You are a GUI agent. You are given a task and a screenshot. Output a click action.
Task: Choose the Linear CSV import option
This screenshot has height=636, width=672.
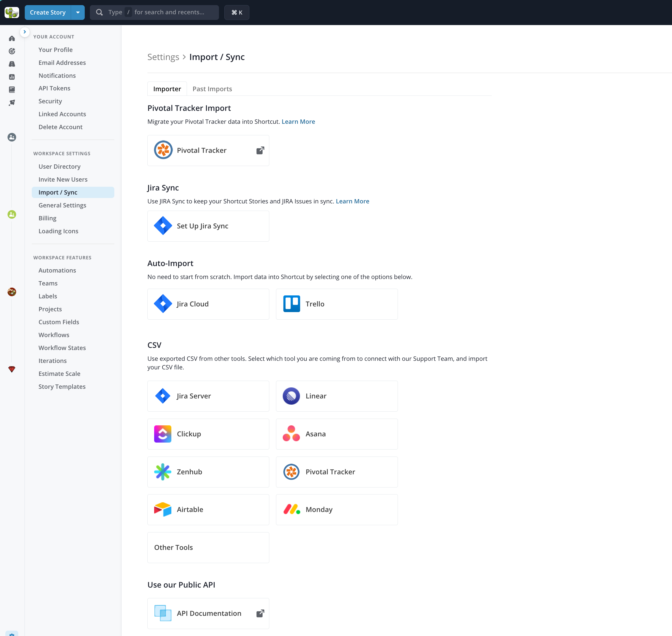(336, 396)
